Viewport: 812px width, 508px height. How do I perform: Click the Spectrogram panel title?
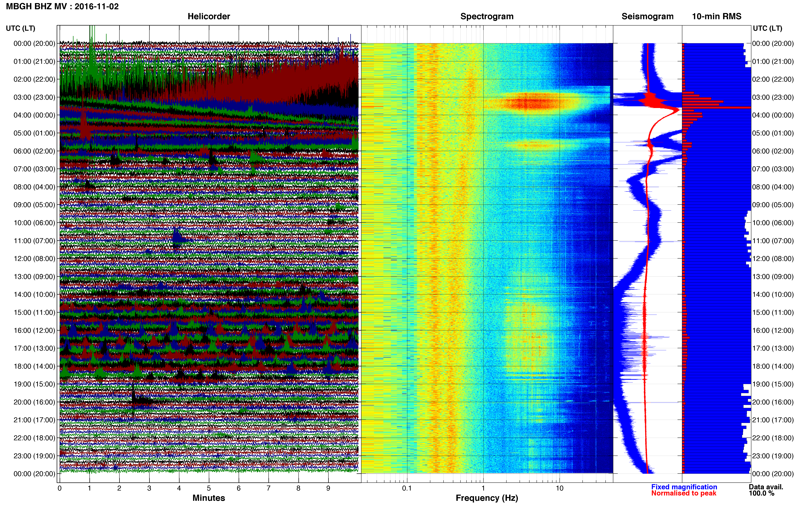pyautogui.click(x=487, y=16)
